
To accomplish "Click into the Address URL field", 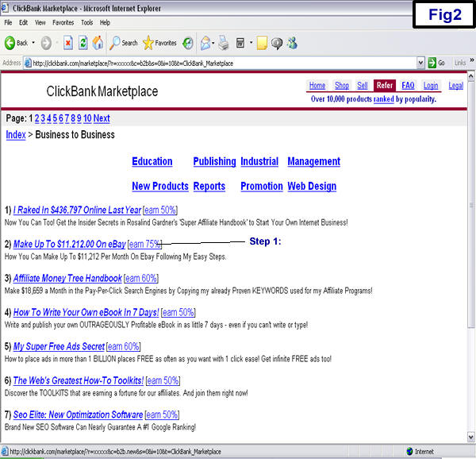I will click(225, 64).
